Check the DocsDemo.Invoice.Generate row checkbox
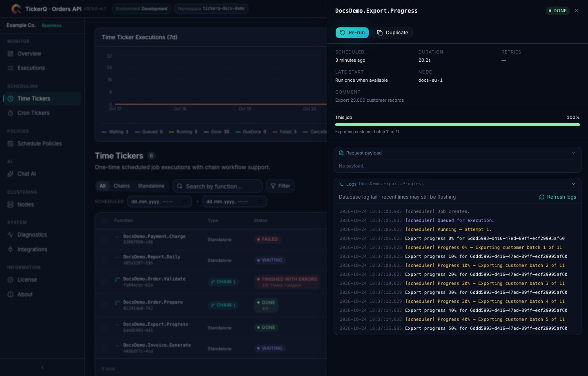The width and height of the screenshot is (588, 376). [x=105, y=348]
